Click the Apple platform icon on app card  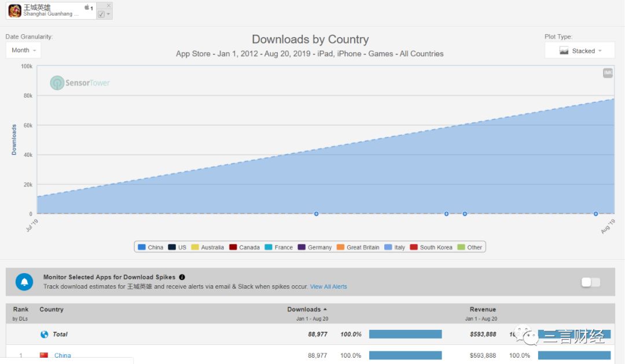[x=87, y=8]
